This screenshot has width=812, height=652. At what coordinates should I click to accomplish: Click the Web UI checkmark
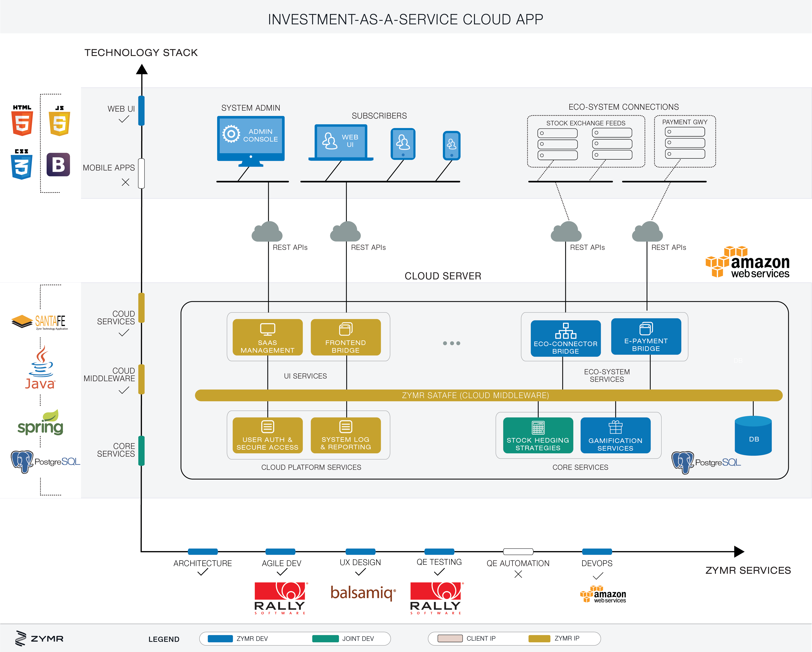(124, 119)
